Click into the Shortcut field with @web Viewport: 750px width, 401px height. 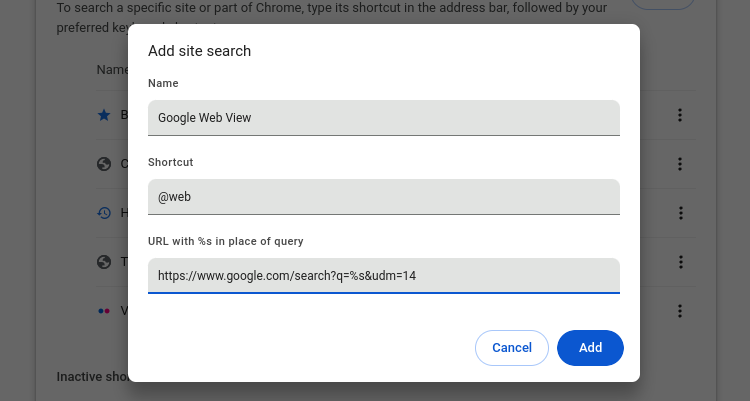pyautogui.click(x=383, y=196)
